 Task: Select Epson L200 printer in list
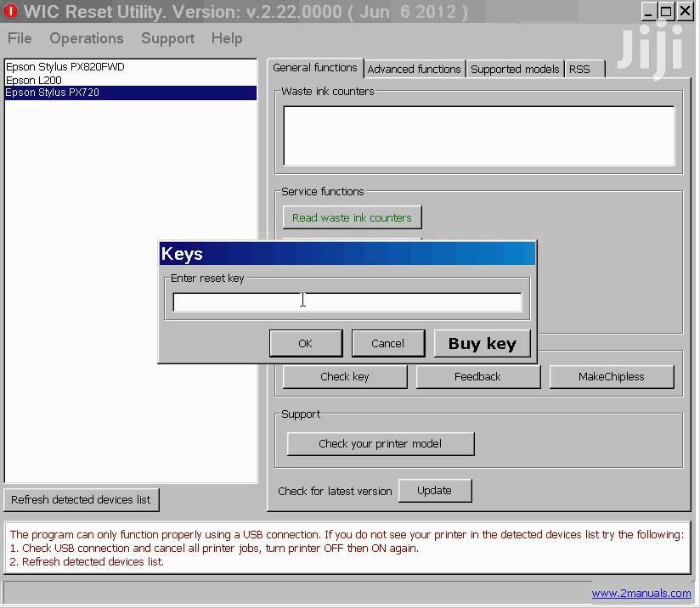click(x=34, y=80)
